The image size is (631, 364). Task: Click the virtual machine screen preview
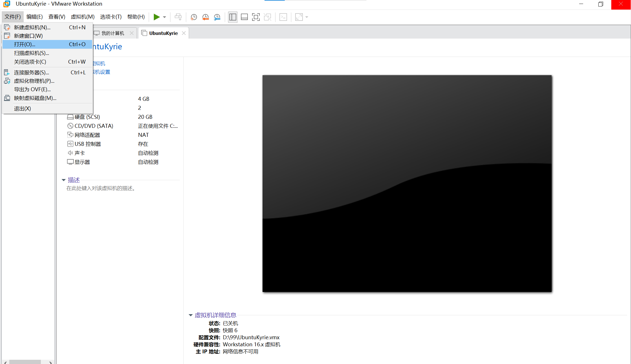tap(407, 183)
